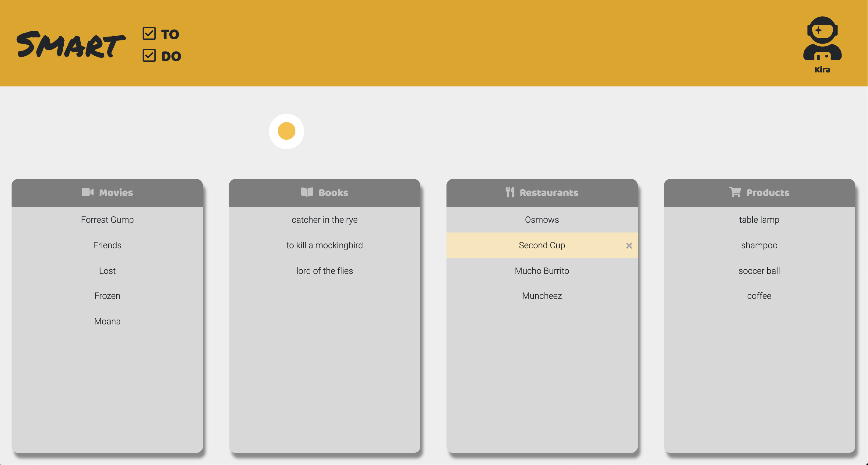Select Moana in the Movies list

coord(107,321)
